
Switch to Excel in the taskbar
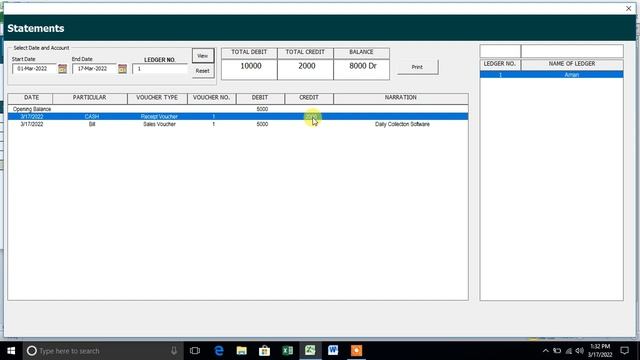coord(287,351)
